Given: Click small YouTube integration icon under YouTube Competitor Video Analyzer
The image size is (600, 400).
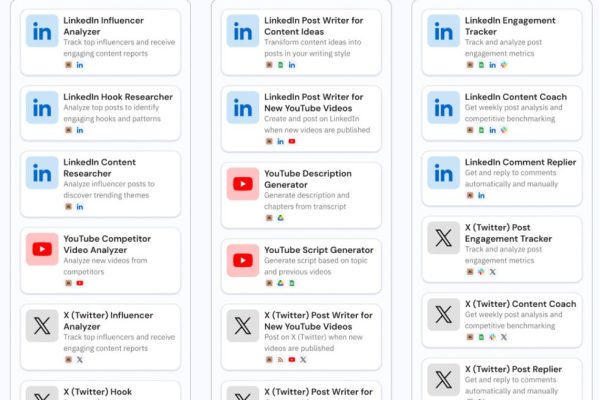Looking at the screenshot, I should pos(80,283).
